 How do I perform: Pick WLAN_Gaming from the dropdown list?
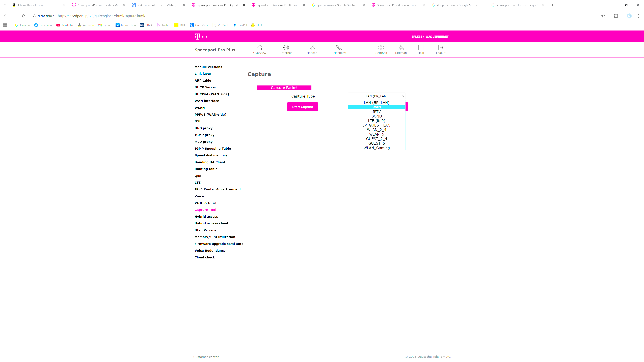[x=376, y=148]
